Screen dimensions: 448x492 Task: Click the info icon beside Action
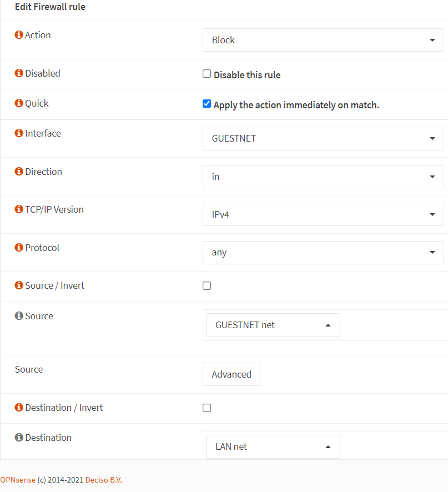tap(19, 35)
